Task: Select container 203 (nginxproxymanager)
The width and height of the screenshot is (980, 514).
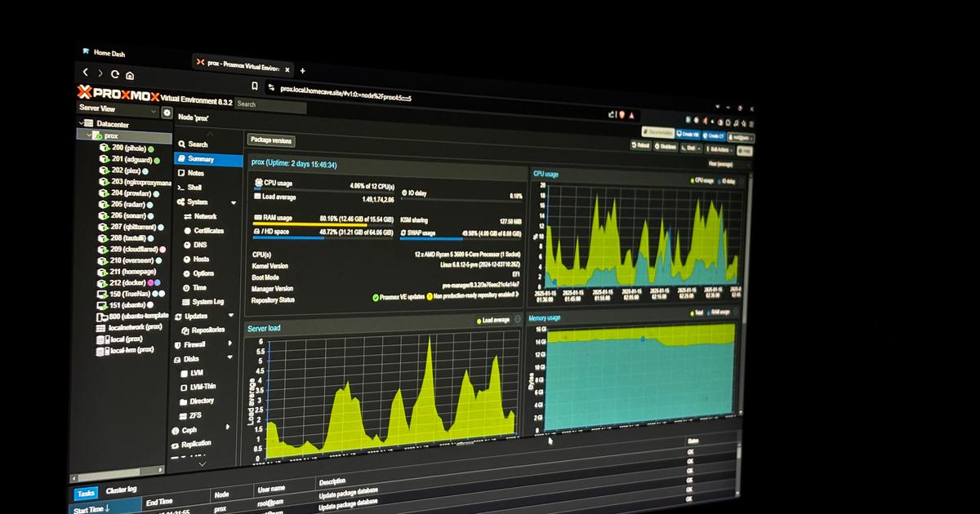Action: click(135, 182)
